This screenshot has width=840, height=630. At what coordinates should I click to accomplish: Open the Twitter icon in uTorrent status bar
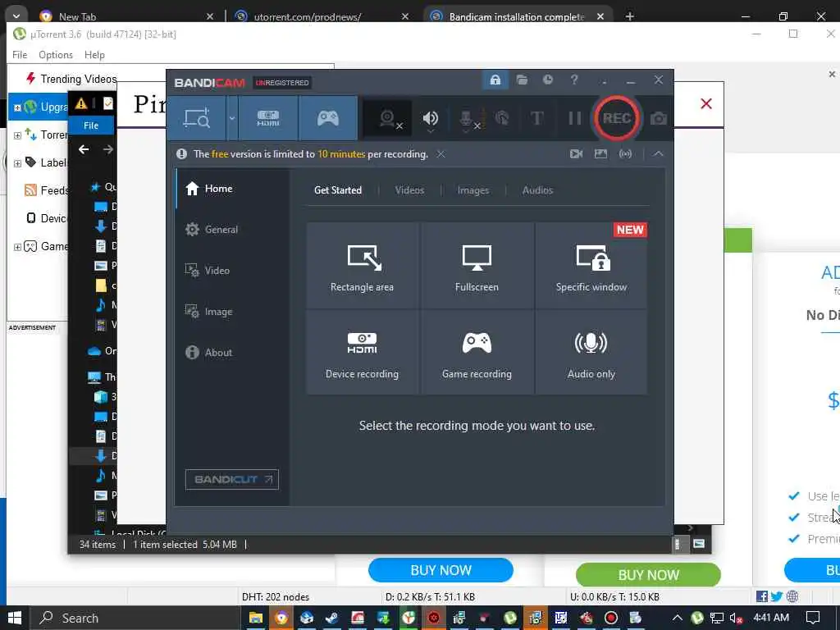tap(777, 596)
